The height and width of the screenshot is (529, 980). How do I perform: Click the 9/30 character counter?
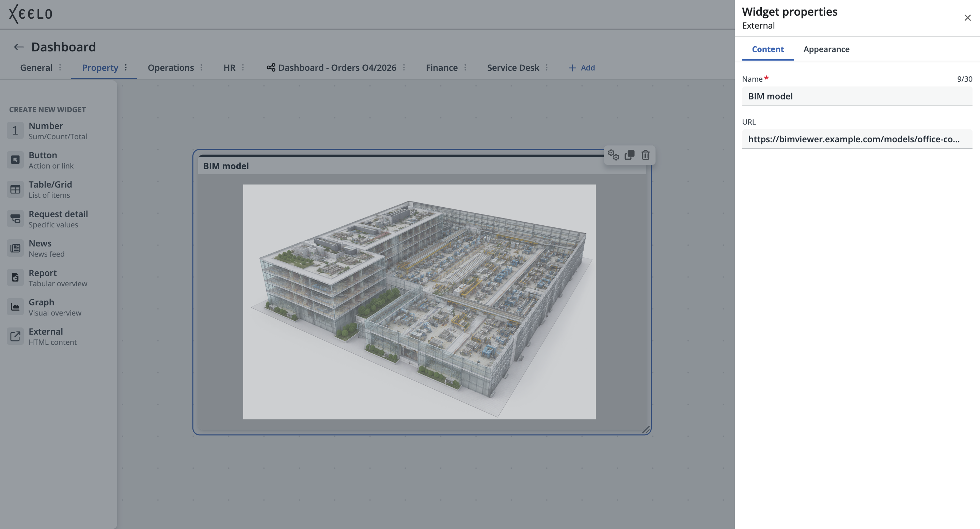click(964, 79)
